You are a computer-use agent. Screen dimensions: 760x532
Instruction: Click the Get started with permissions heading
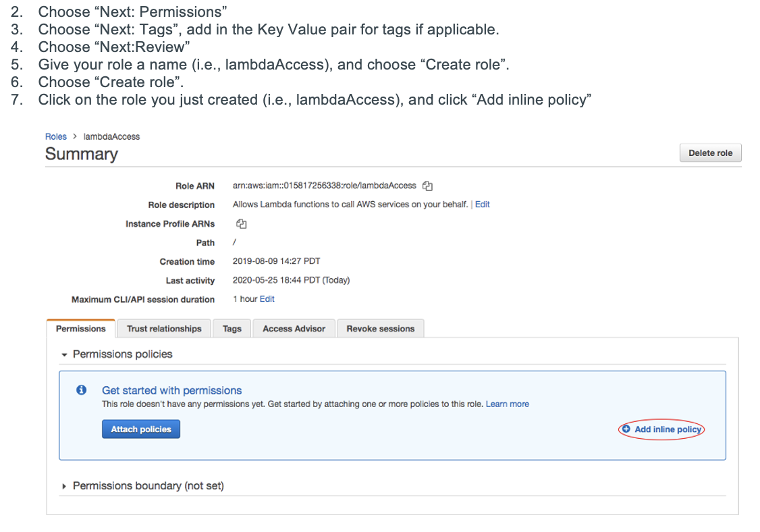(171, 390)
